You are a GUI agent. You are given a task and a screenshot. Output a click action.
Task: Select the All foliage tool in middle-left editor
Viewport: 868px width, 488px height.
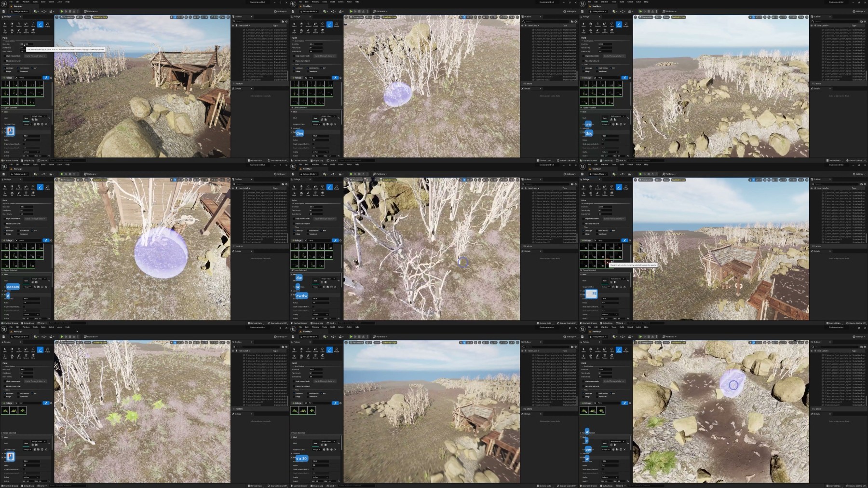[x=12, y=187]
